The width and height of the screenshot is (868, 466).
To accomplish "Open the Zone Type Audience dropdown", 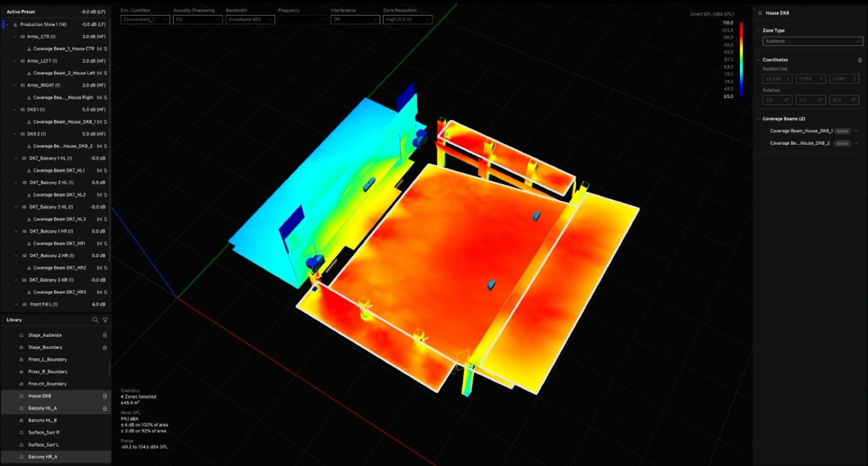I will pos(812,41).
